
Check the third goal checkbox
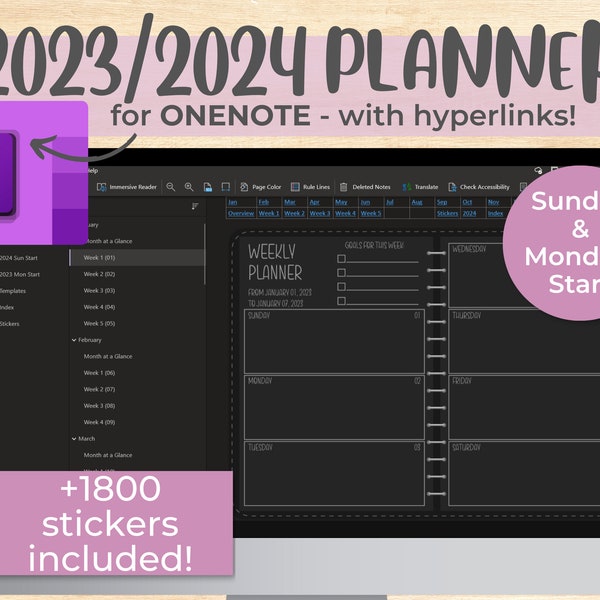pos(341,287)
